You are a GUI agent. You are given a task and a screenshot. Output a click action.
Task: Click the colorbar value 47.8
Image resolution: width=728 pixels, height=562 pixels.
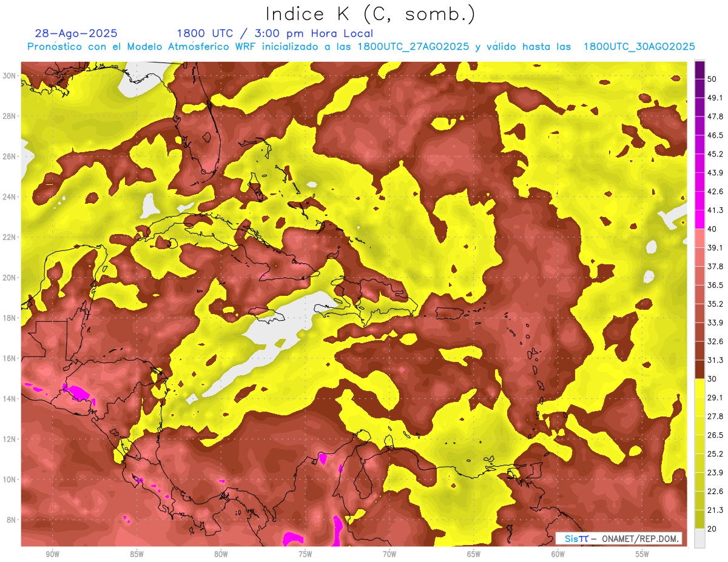715,116
